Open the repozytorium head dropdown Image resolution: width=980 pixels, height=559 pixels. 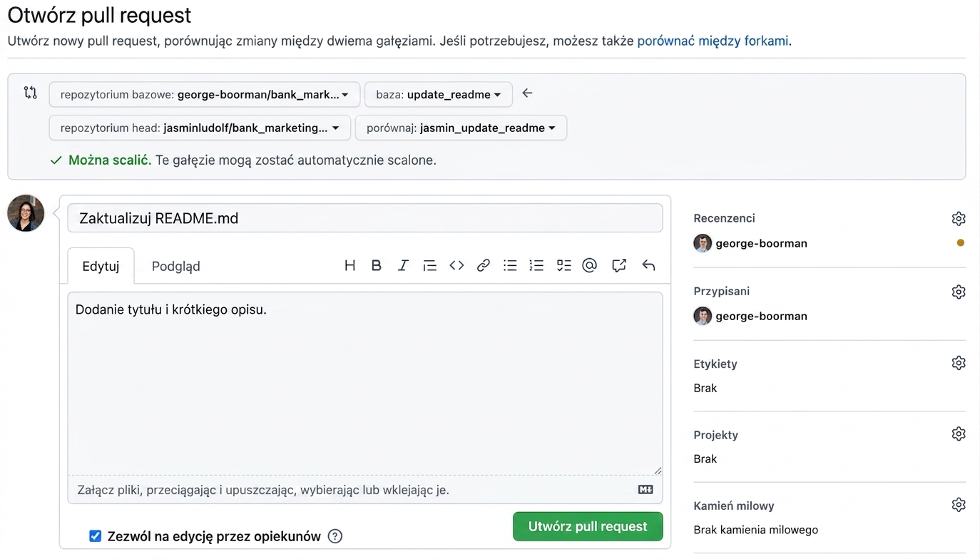click(200, 128)
